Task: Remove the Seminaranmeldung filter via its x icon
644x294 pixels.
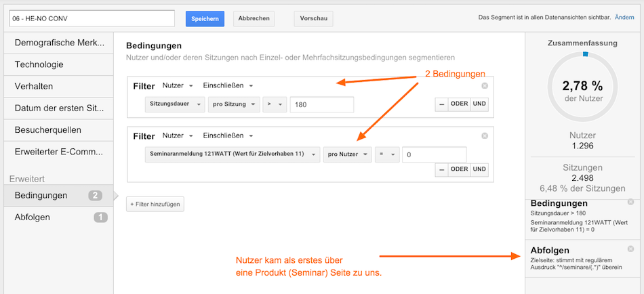Action: 484,135
